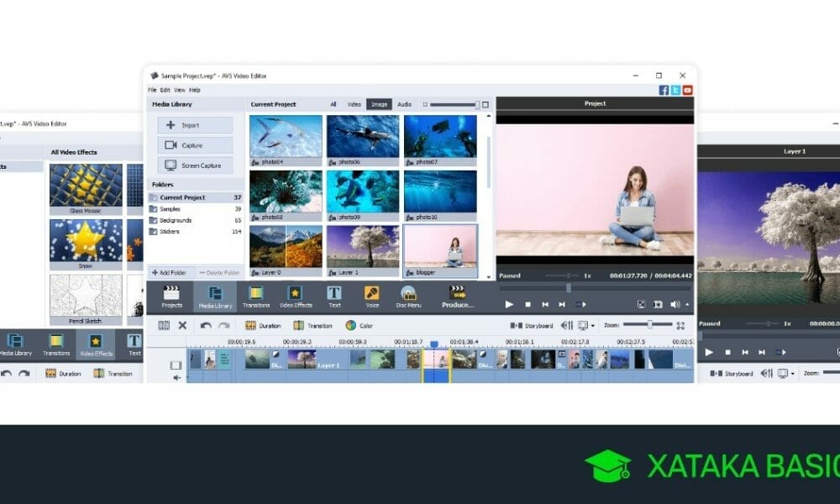Click the Transitions icon in main toolbar
840x504 pixels.
[256, 296]
